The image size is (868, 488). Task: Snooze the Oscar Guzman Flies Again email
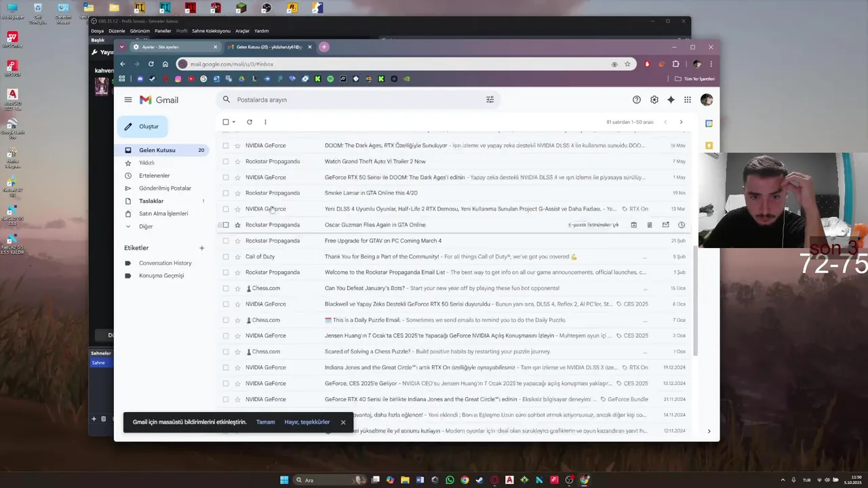(x=682, y=225)
